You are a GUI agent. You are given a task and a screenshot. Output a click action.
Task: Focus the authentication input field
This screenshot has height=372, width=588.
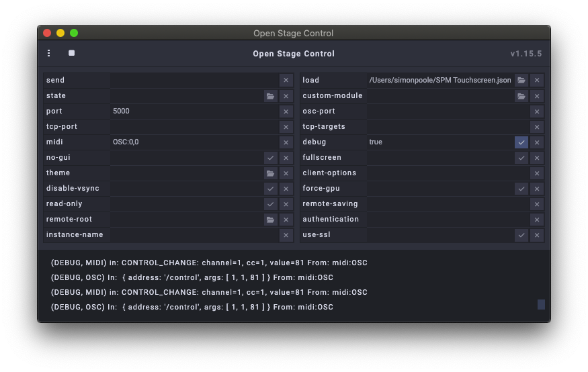coord(448,220)
